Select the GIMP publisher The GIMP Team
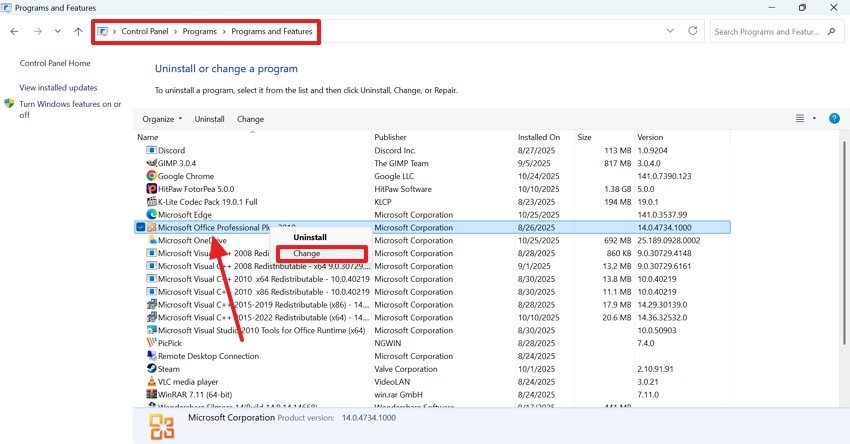Viewport: 850px width, 444px height. [x=401, y=163]
